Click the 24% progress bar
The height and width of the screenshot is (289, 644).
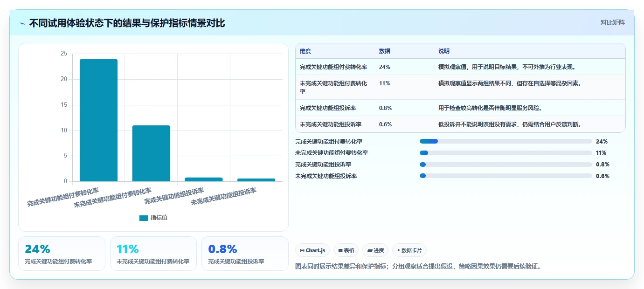pyautogui.click(x=506, y=141)
